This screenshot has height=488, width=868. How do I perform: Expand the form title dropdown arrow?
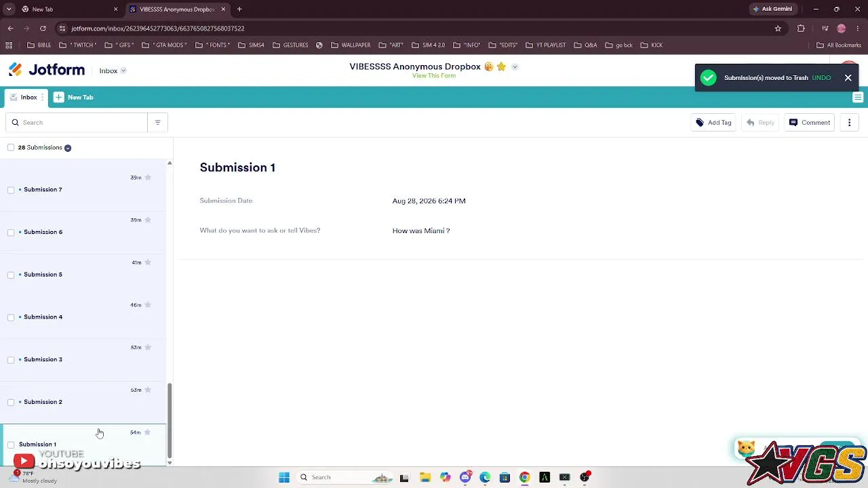515,66
